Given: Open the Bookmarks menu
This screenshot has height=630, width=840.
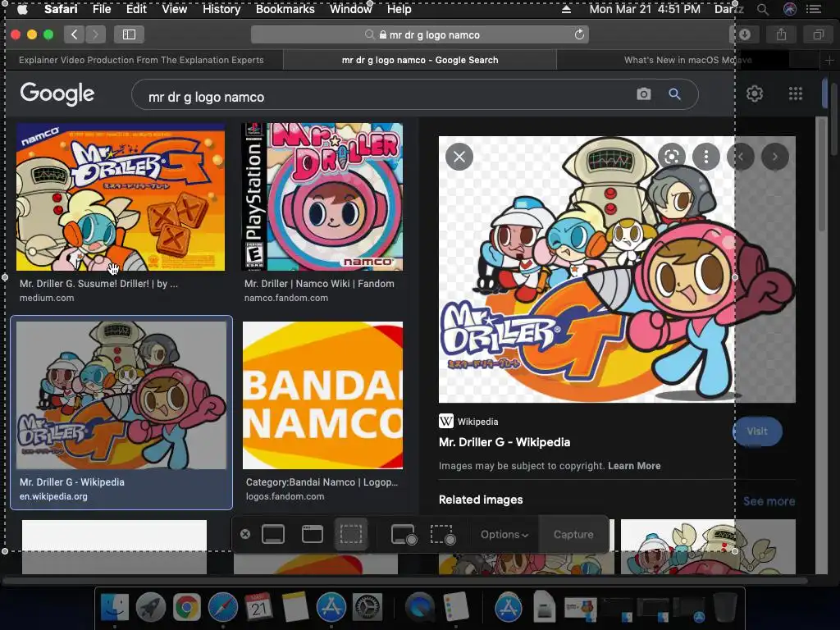Looking at the screenshot, I should coord(285,9).
